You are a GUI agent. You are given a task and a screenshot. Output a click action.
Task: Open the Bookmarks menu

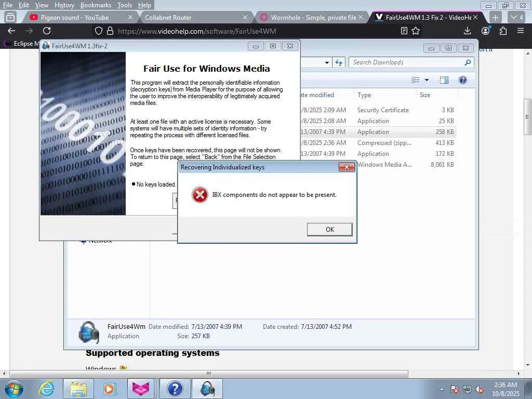tap(96, 5)
